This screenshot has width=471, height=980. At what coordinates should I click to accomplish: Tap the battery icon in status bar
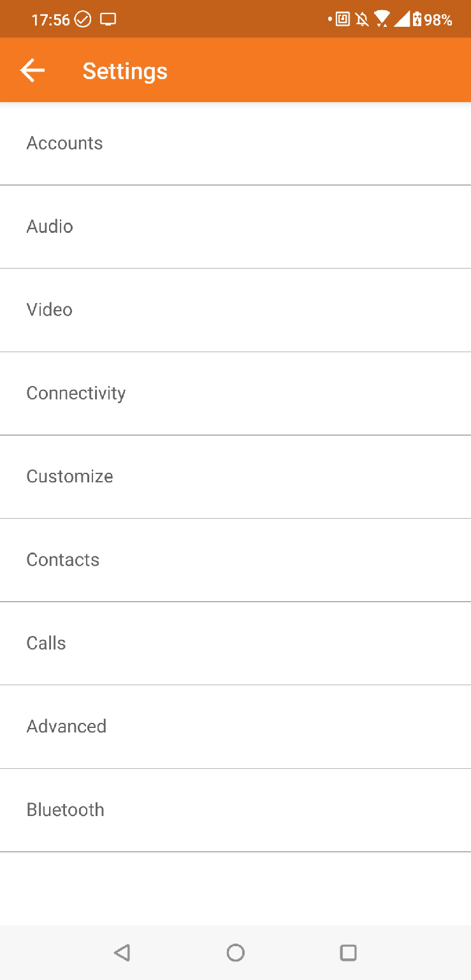[x=417, y=20]
